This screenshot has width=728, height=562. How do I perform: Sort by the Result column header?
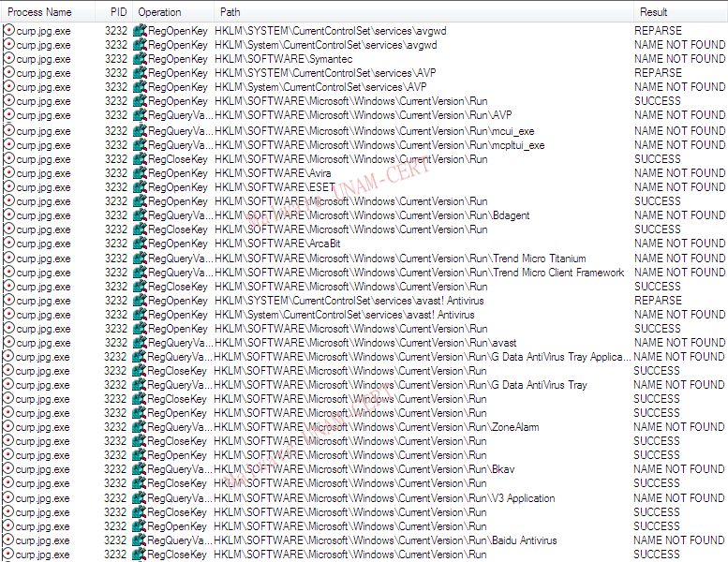(680, 12)
